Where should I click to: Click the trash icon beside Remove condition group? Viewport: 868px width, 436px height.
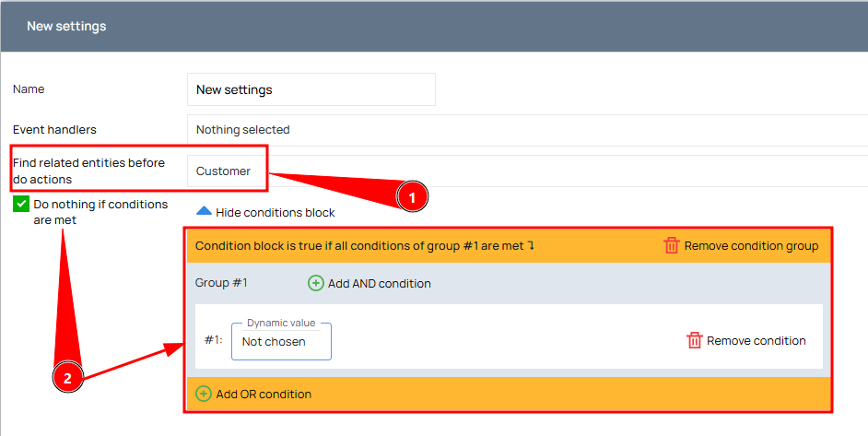coord(672,245)
